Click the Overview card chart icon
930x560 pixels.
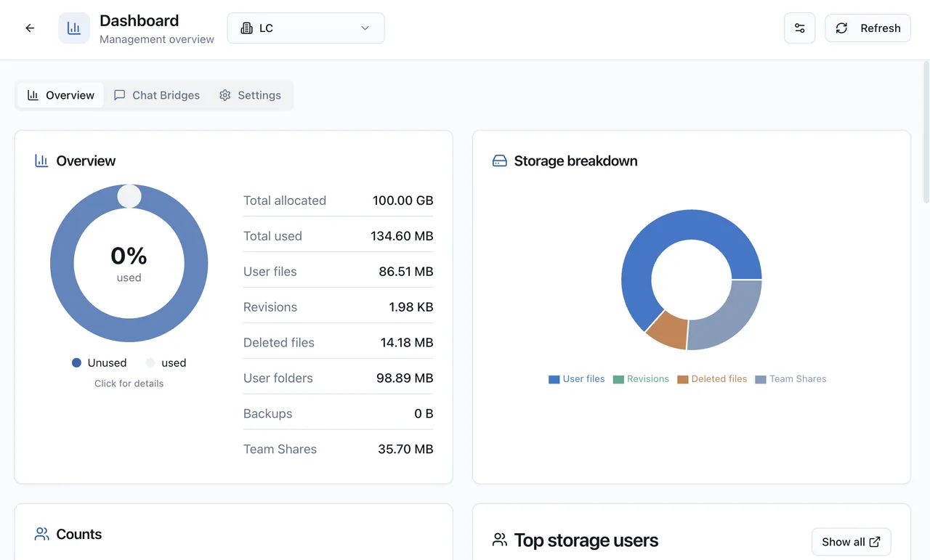tap(41, 161)
